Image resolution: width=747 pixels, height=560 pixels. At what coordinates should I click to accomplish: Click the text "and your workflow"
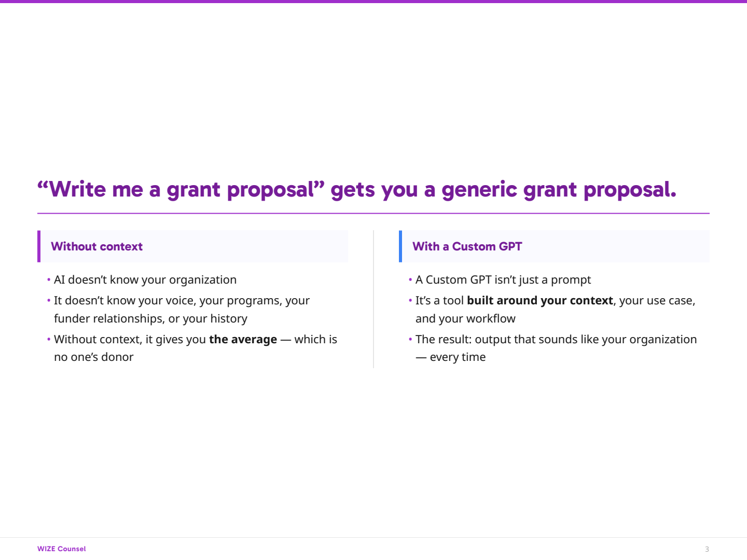pos(465,319)
